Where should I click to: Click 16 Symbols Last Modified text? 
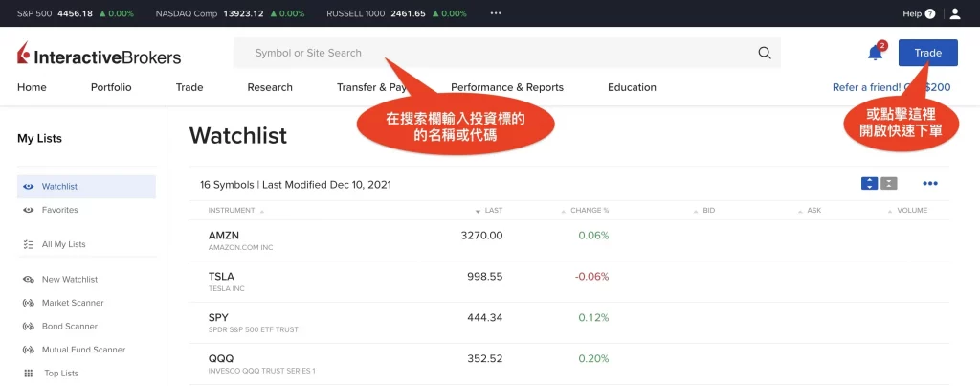(296, 185)
